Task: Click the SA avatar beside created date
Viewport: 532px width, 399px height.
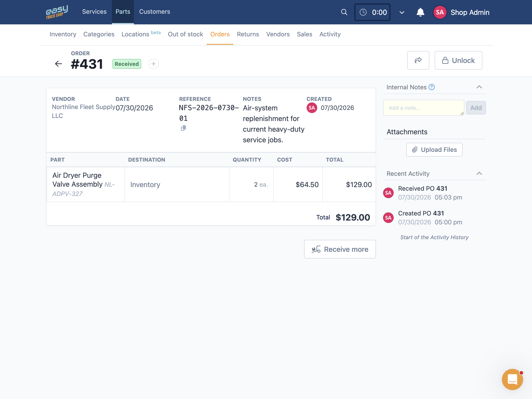Action: click(312, 108)
